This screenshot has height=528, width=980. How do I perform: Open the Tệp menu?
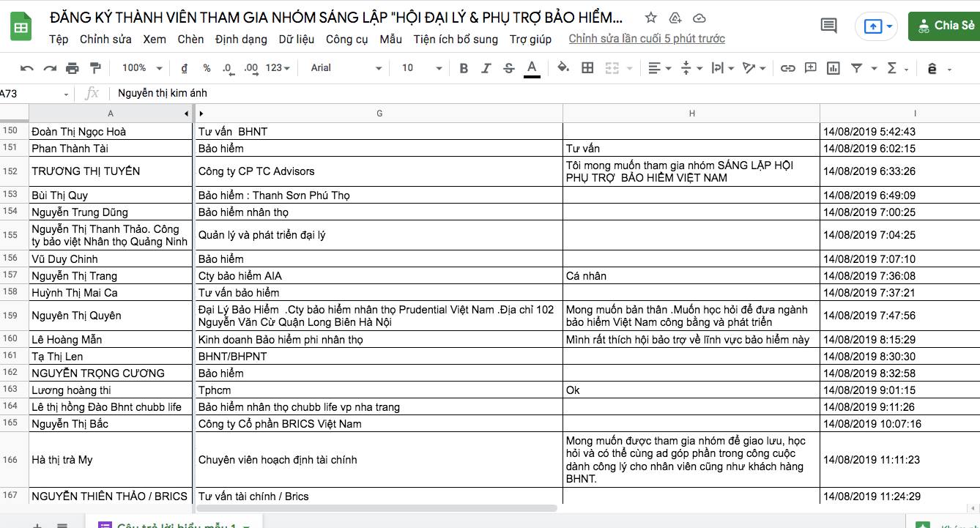[x=59, y=39]
